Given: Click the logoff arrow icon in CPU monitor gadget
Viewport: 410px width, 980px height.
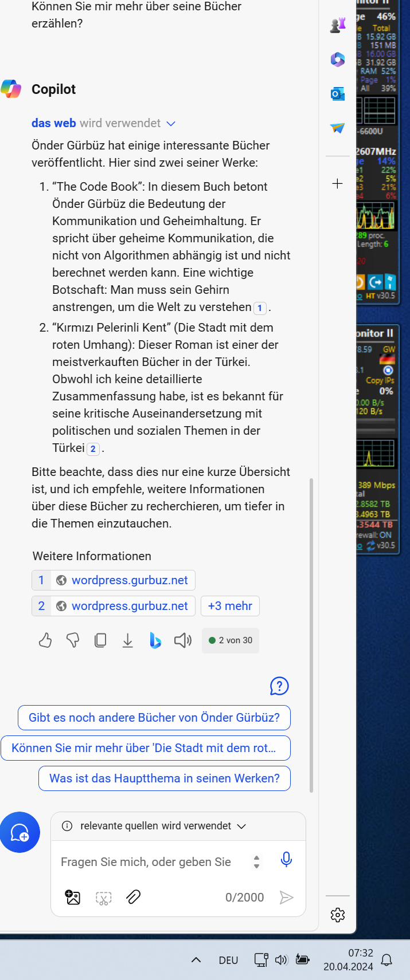Looking at the screenshot, I should point(375,282).
